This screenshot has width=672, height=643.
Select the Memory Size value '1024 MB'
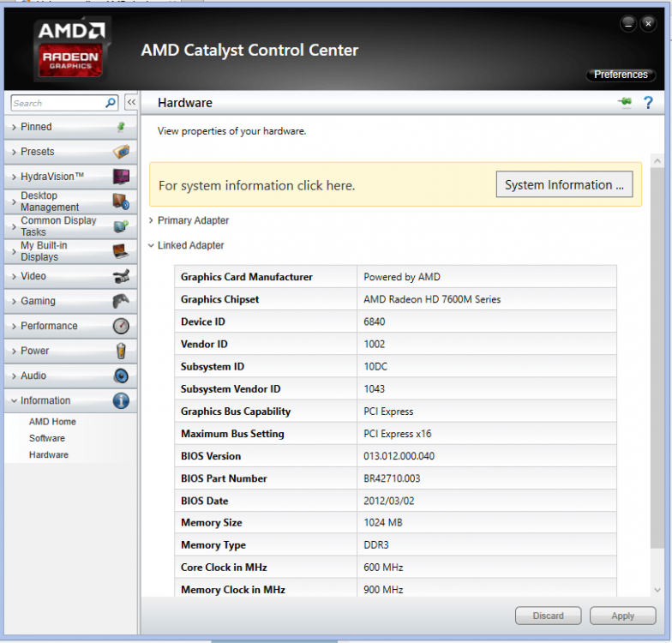pyautogui.click(x=383, y=523)
